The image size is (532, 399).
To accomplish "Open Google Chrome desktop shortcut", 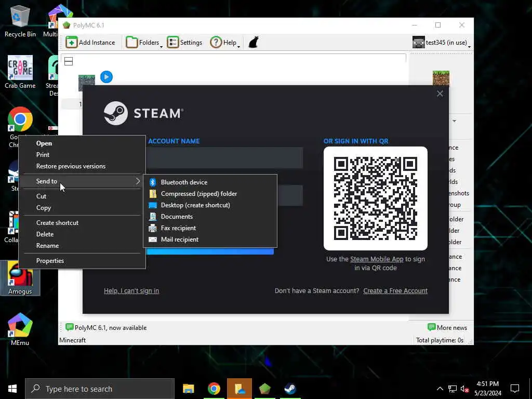I will (20, 119).
